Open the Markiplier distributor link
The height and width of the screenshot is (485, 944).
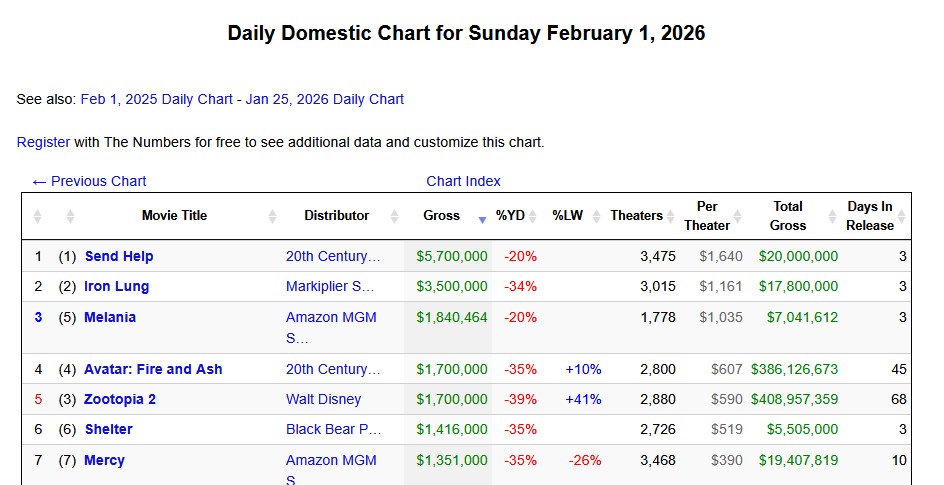(329, 286)
